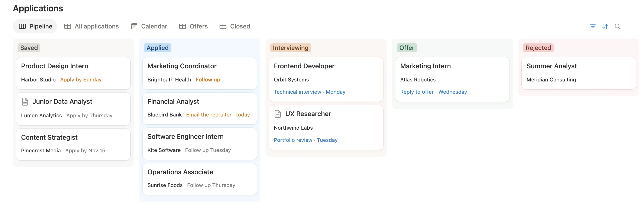
Task: Open the Content Strategist card
Action: pyautogui.click(x=73, y=145)
